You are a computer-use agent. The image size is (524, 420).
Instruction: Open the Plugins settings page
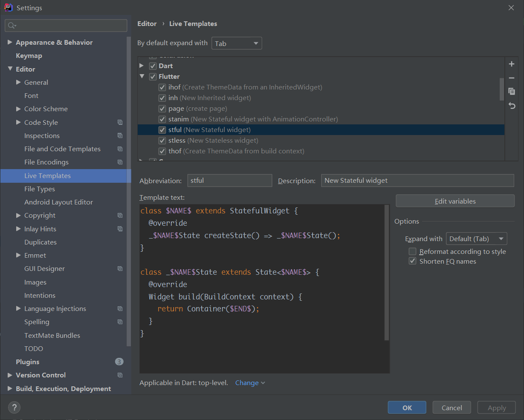click(x=28, y=362)
